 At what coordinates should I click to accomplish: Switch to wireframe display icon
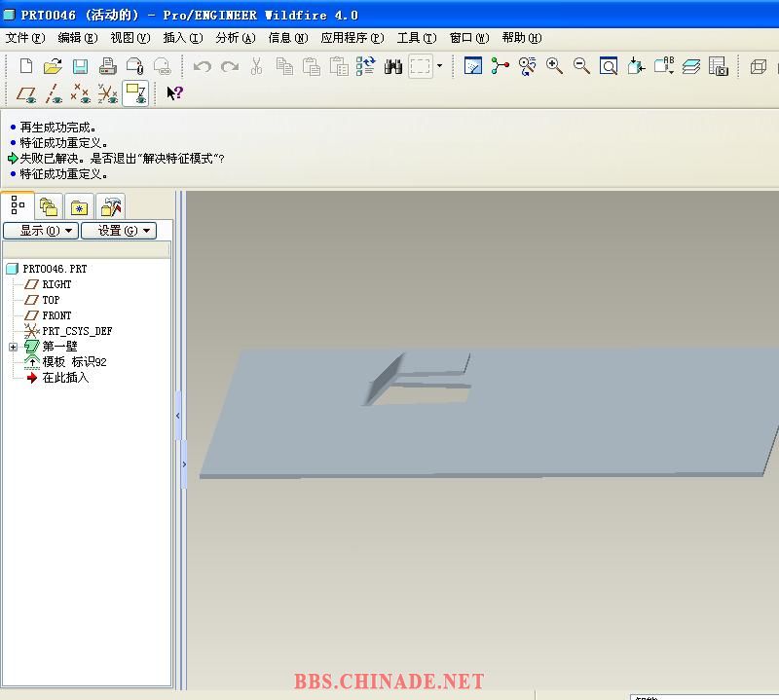pyautogui.click(x=759, y=66)
